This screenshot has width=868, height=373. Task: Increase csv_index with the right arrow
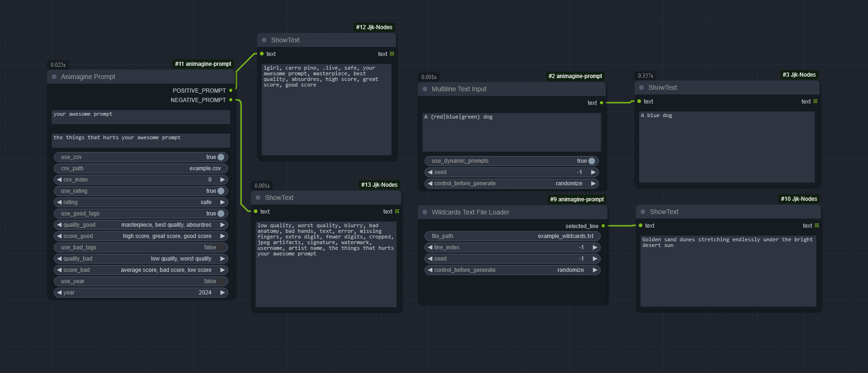tap(223, 180)
